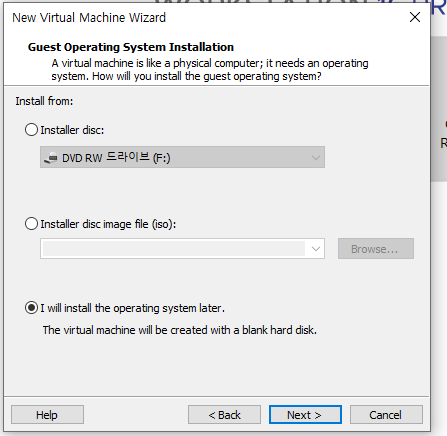Click text 'The virtual machine will be created with a blank hard disk.'
Viewport: 447px width, 436px height.
pos(180,330)
